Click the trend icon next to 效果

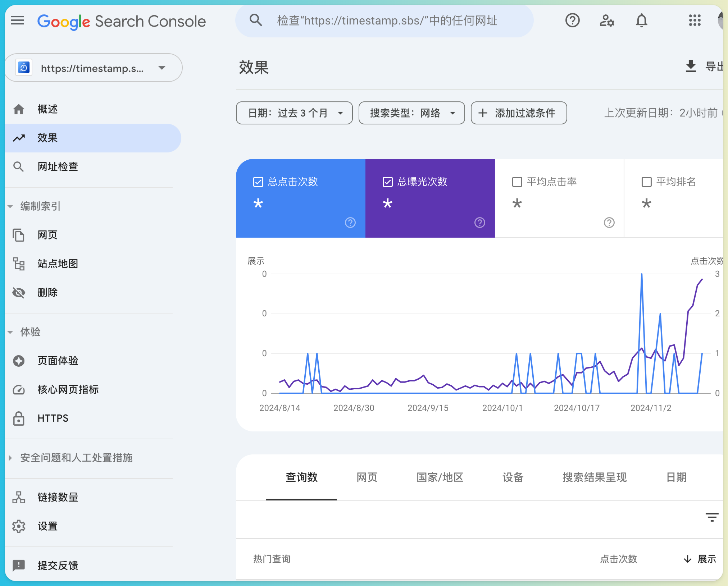pyautogui.click(x=19, y=138)
